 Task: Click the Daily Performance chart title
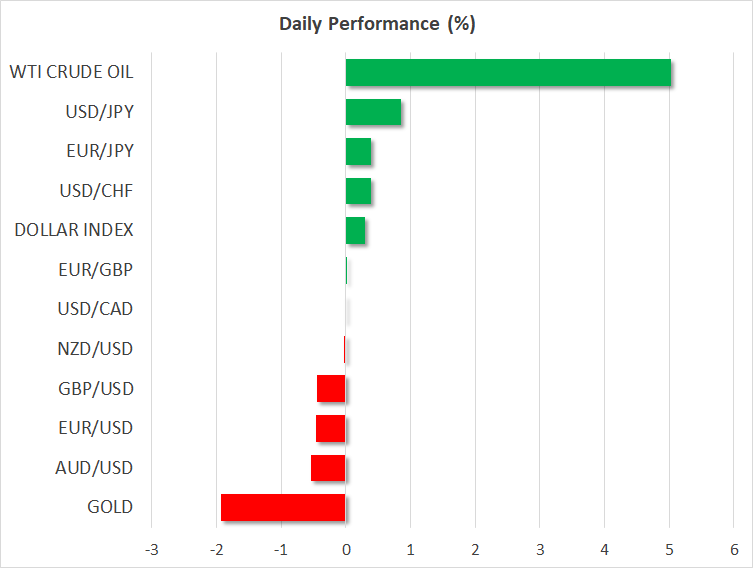[x=376, y=24]
